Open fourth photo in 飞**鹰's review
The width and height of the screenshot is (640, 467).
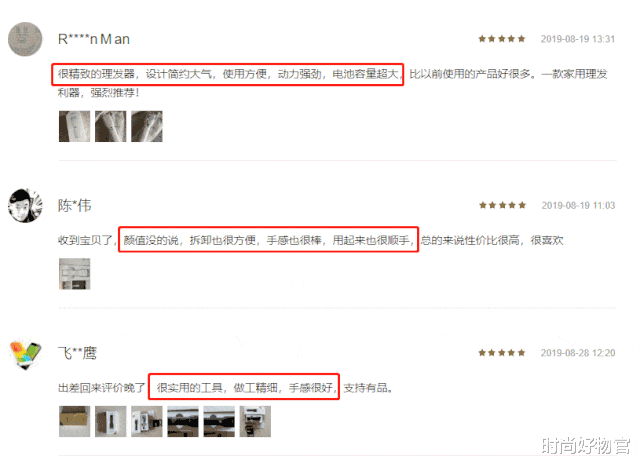183,421
